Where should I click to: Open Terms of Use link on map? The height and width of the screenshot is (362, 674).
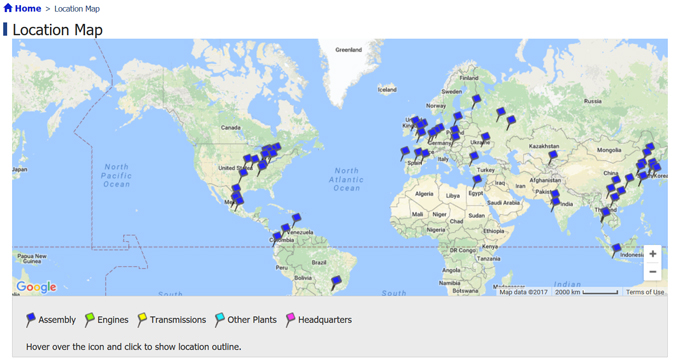(645, 292)
